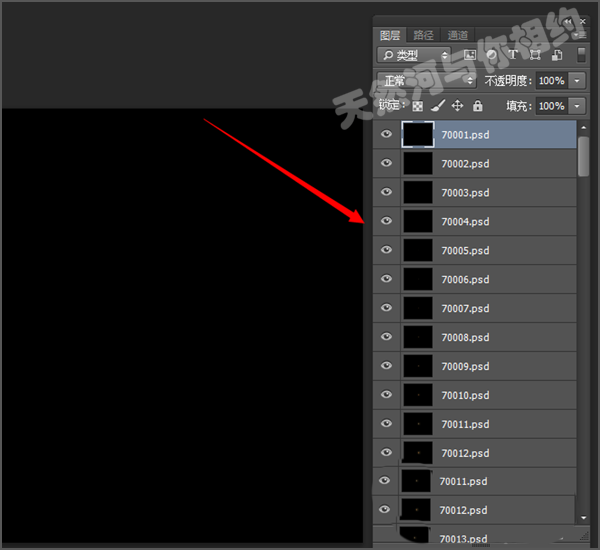Lock all padlock icon

coord(478,105)
